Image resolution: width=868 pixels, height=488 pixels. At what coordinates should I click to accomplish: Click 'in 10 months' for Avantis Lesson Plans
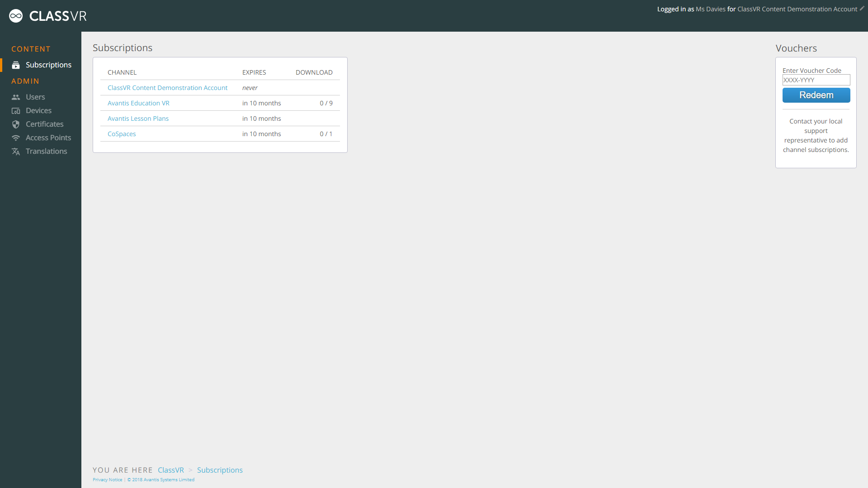pyautogui.click(x=261, y=118)
